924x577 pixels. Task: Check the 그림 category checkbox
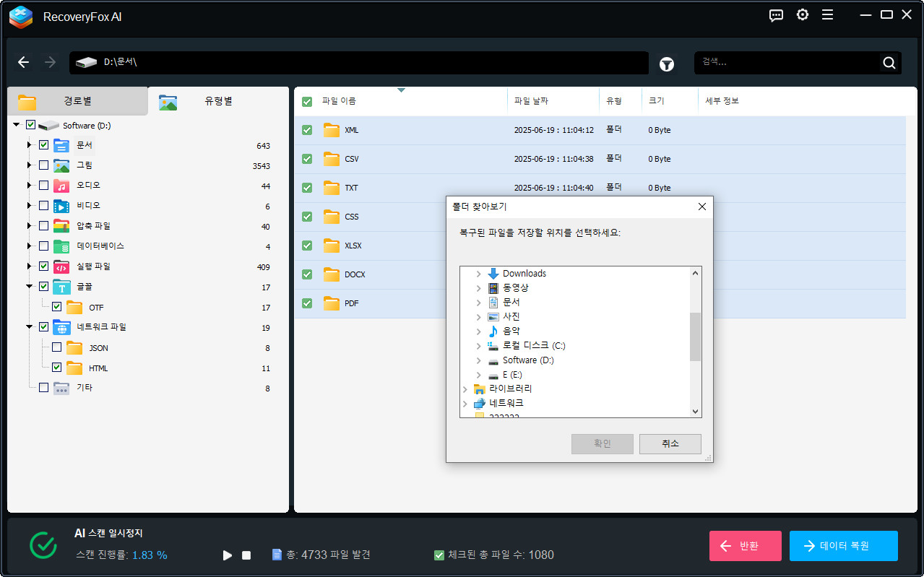(44, 165)
